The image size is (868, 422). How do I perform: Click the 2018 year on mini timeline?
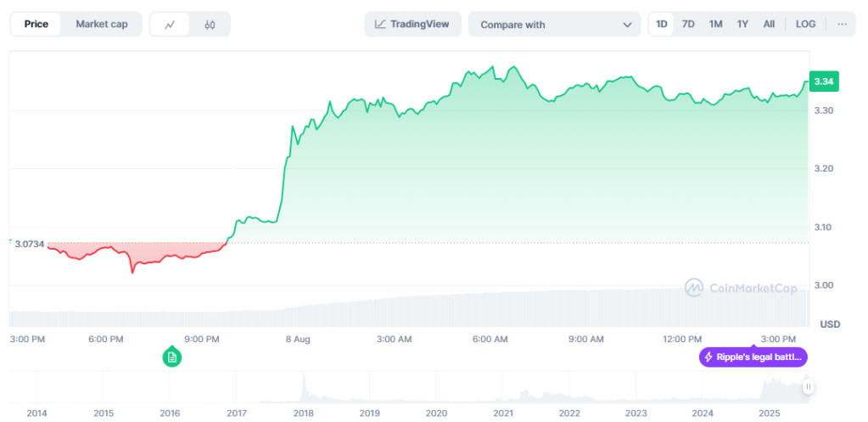coord(303,414)
